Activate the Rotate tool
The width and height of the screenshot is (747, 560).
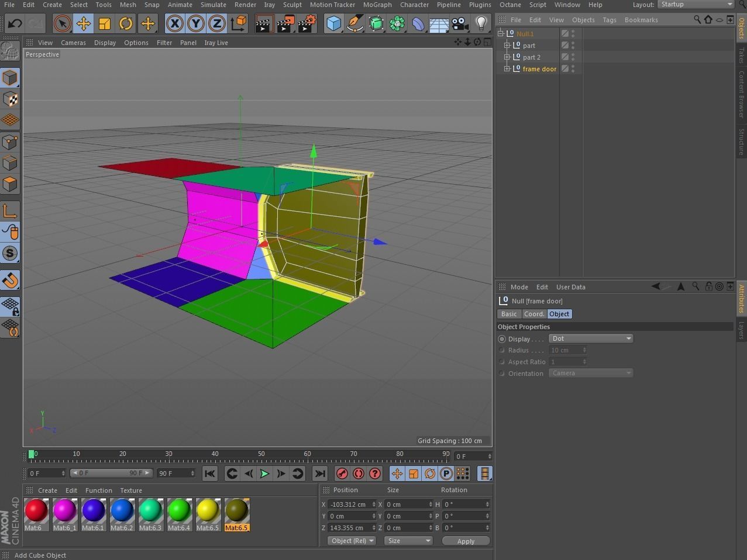(126, 23)
